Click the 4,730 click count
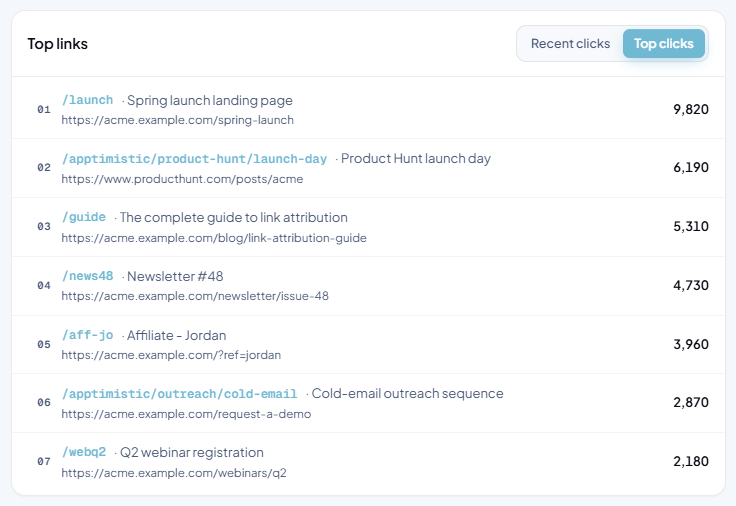736x506 pixels. 691,285
